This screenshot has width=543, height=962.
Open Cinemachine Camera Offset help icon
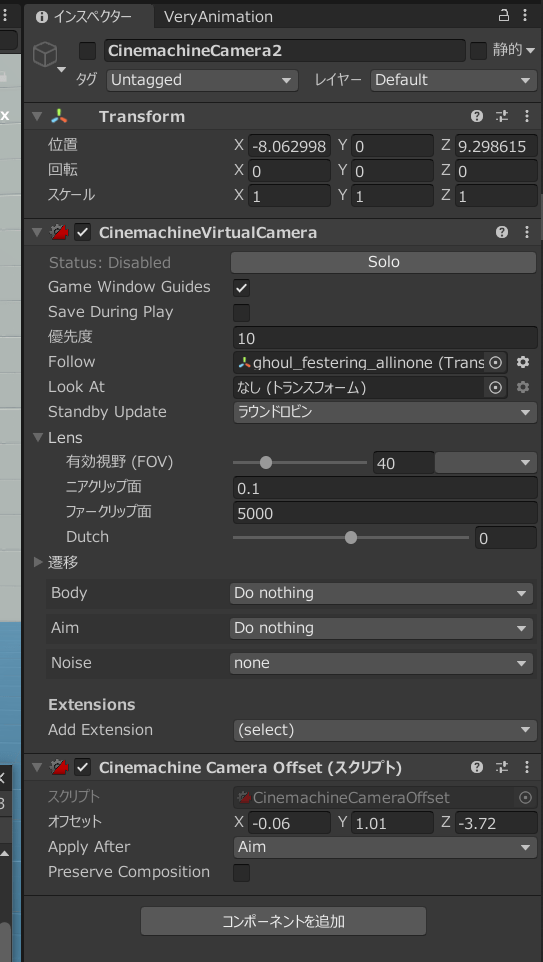(x=477, y=767)
